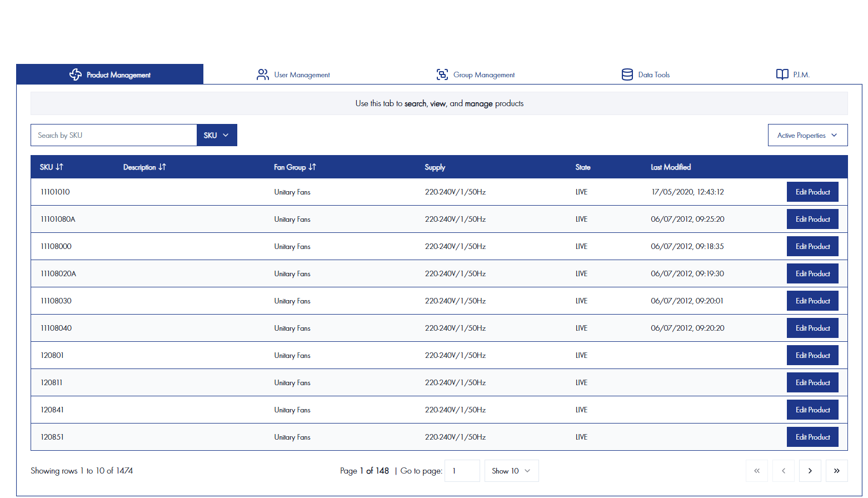Click SKU cell 120851
Image resolution: width=868 pixels, height=498 pixels.
[x=52, y=437]
